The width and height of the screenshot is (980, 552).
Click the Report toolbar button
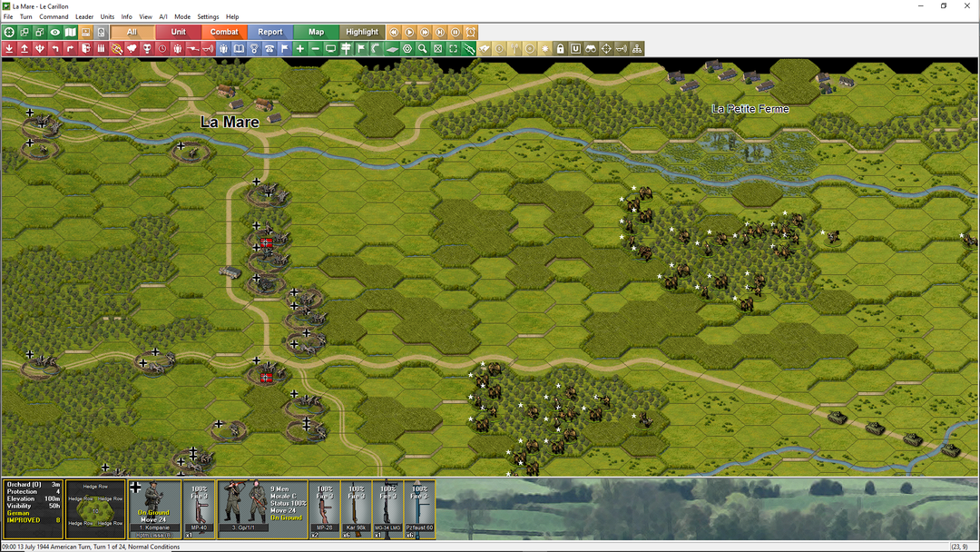[x=270, y=32]
